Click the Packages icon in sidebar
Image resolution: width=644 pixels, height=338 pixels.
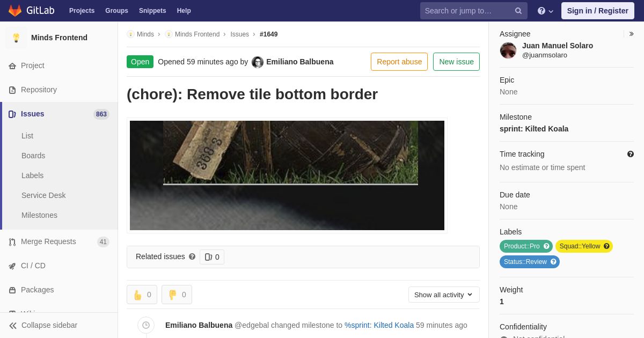pyautogui.click(x=12, y=290)
